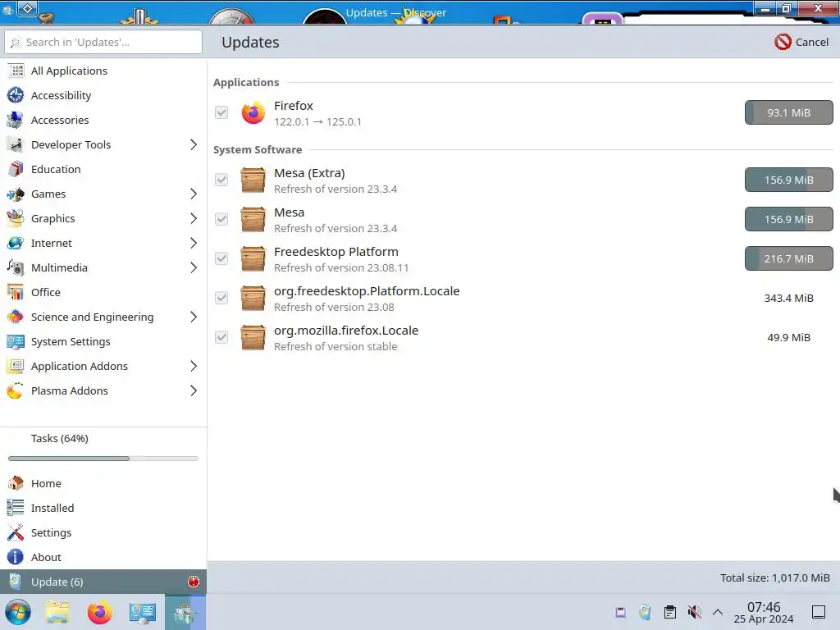The width and height of the screenshot is (840, 630).
Task: Click Mesa (Extra) 156.9 MiB progress button
Action: pos(788,180)
